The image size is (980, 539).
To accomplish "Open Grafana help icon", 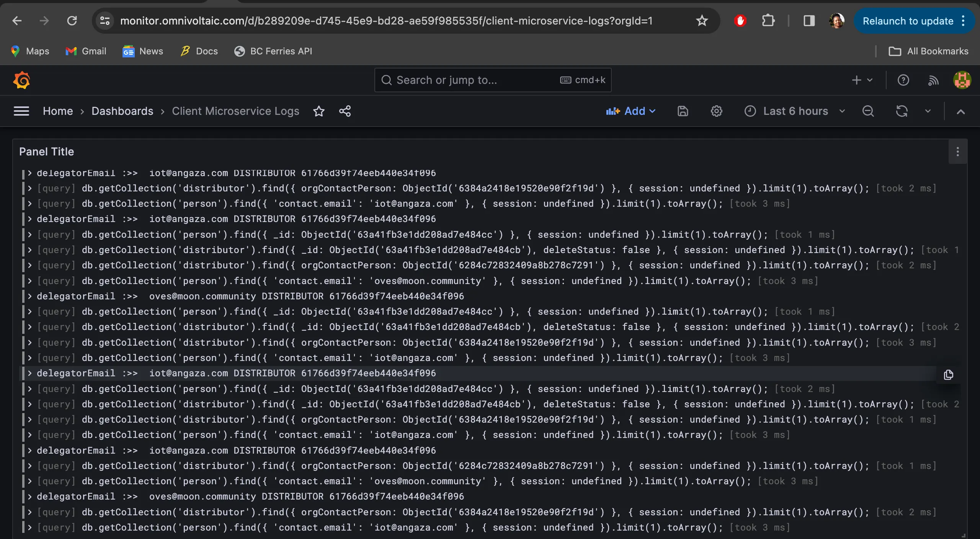I will pos(903,80).
